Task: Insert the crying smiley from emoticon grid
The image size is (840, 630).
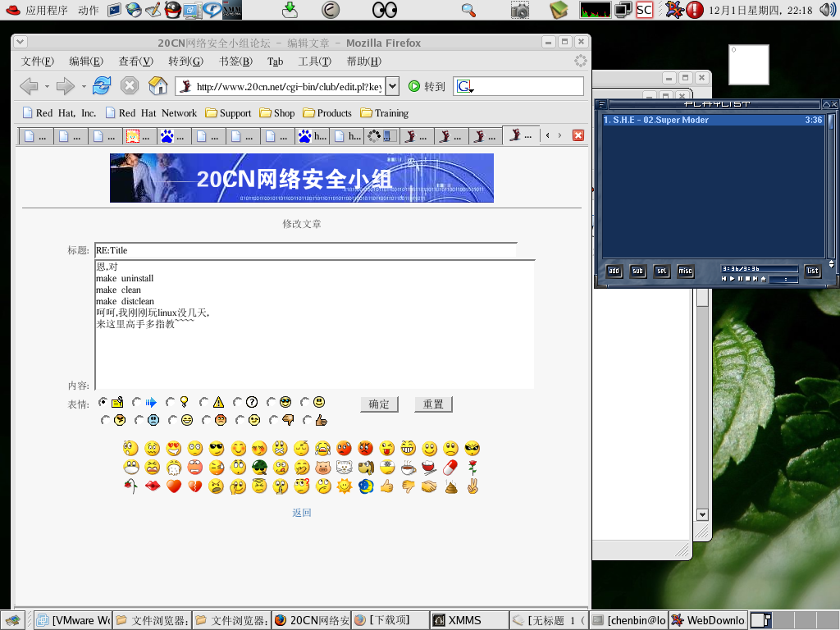Action: 322,449
